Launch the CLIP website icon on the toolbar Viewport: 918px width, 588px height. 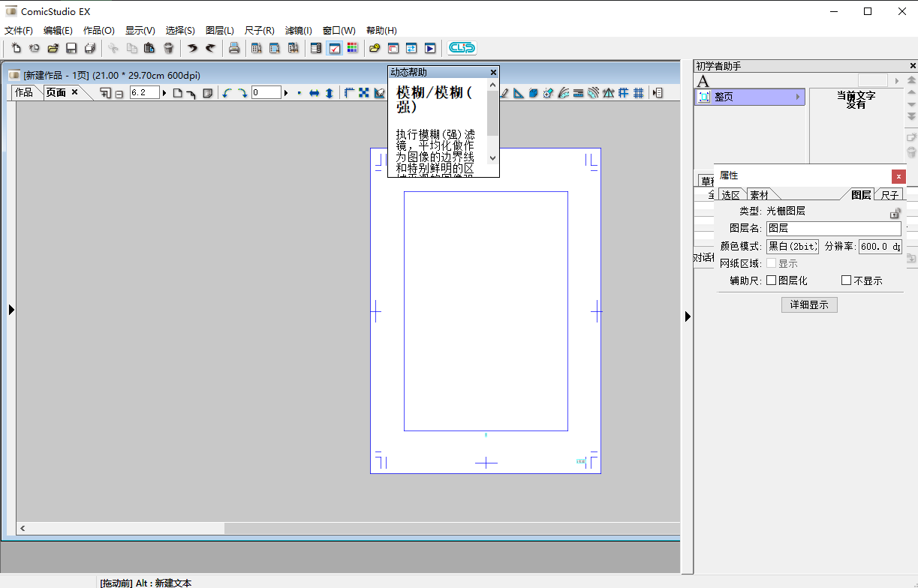pos(462,48)
